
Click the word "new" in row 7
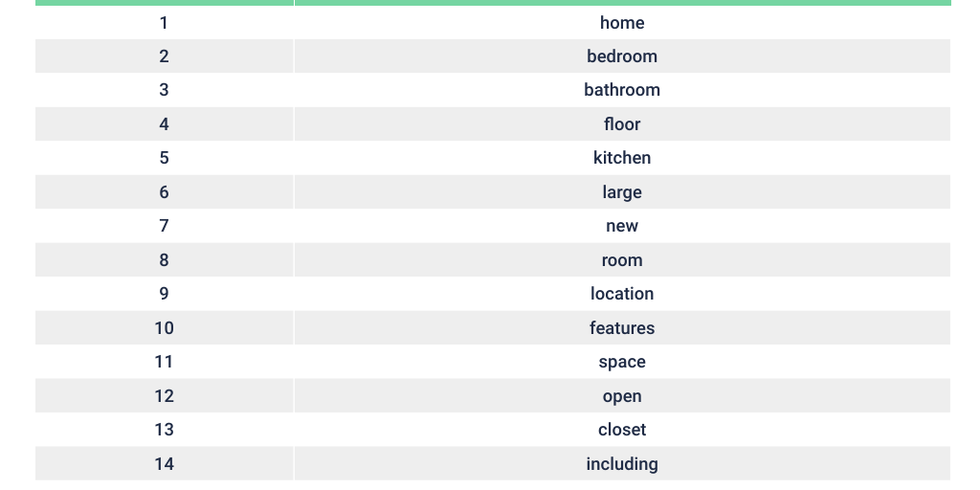coord(622,226)
